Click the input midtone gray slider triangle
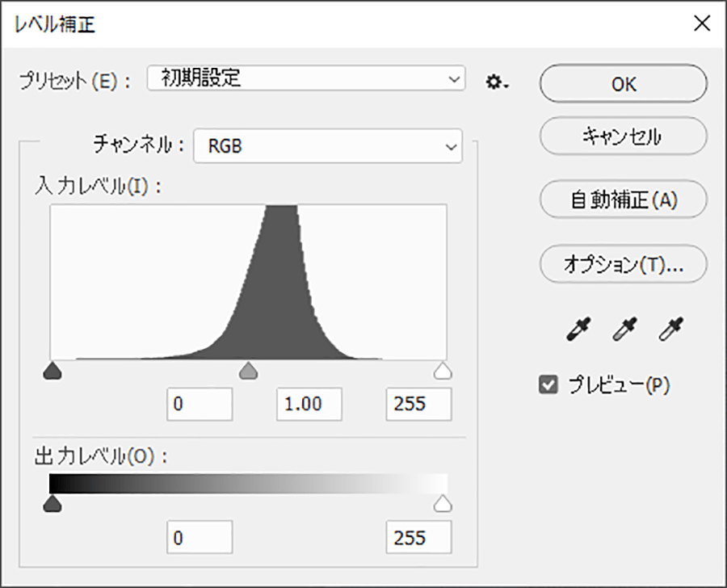The height and width of the screenshot is (588, 727). [249, 371]
